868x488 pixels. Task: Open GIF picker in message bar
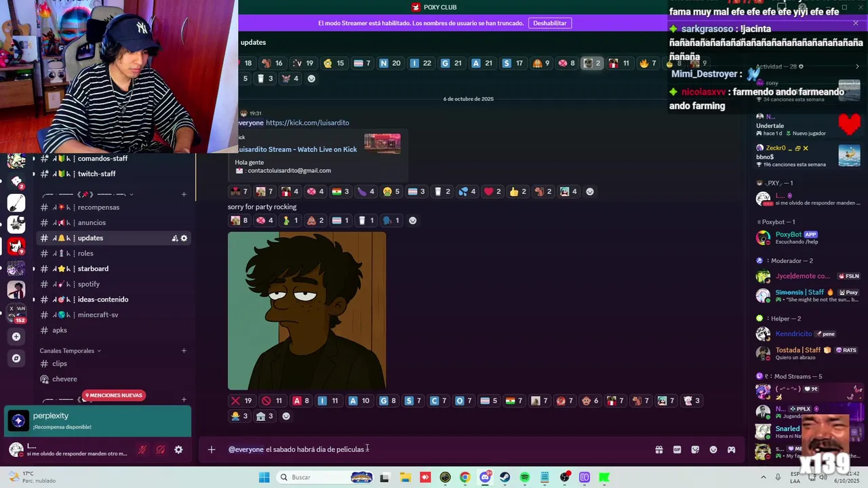point(677,449)
